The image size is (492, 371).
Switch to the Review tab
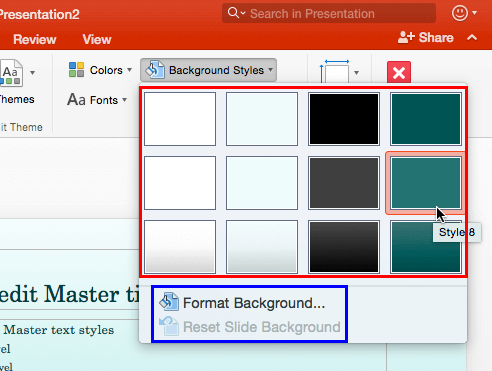pyautogui.click(x=35, y=39)
